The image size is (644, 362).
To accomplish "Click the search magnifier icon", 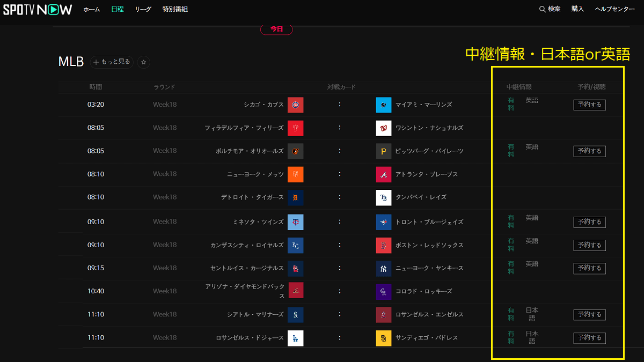I will pos(543,9).
